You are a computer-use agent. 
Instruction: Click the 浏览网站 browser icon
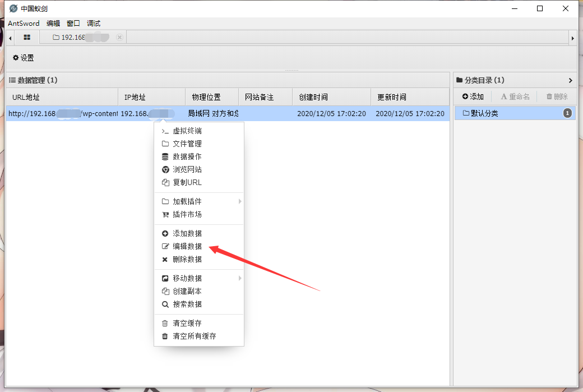(x=165, y=169)
